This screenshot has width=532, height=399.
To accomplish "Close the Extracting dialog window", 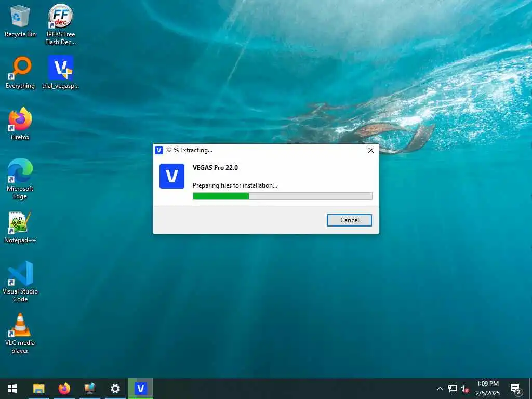I will (x=371, y=150).
